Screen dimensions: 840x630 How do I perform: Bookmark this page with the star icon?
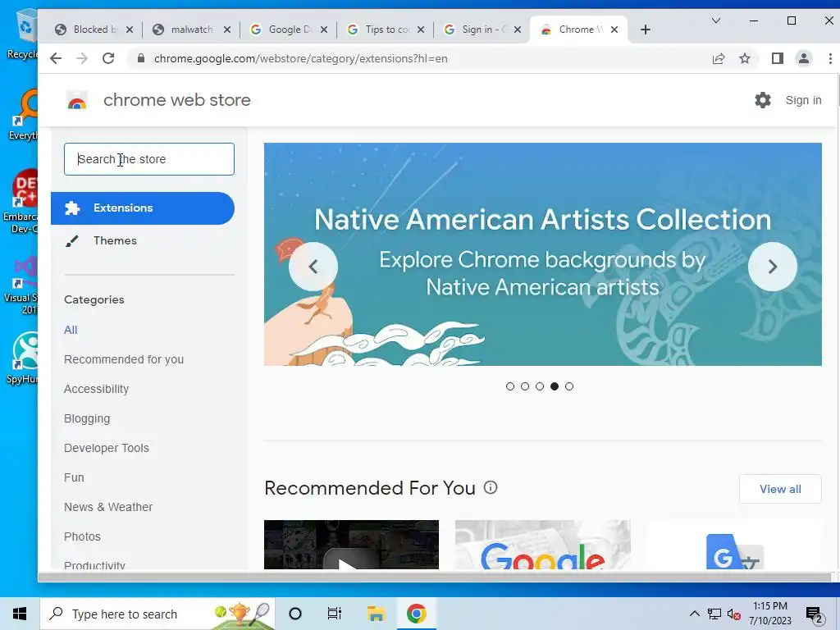tap(745, 58)
